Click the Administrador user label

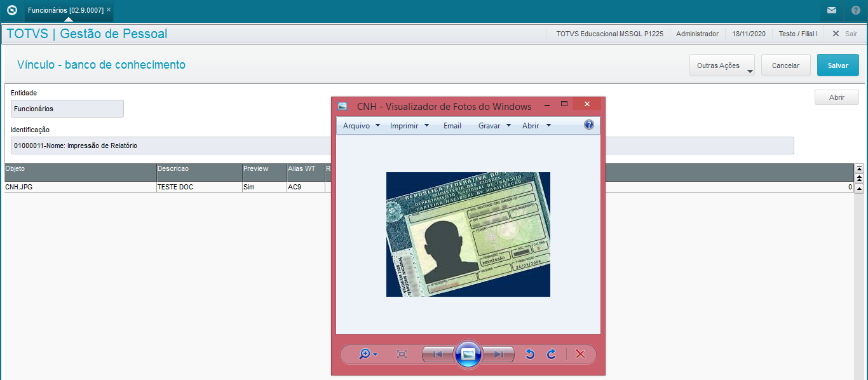tap(697, 34)
